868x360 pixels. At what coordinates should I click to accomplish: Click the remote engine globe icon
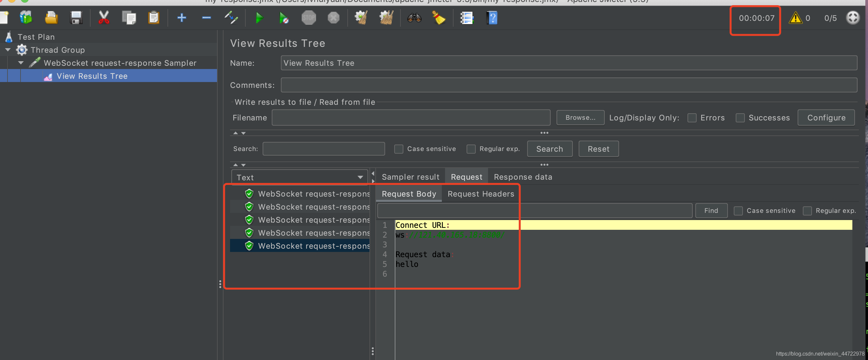[x=852, y=18]
